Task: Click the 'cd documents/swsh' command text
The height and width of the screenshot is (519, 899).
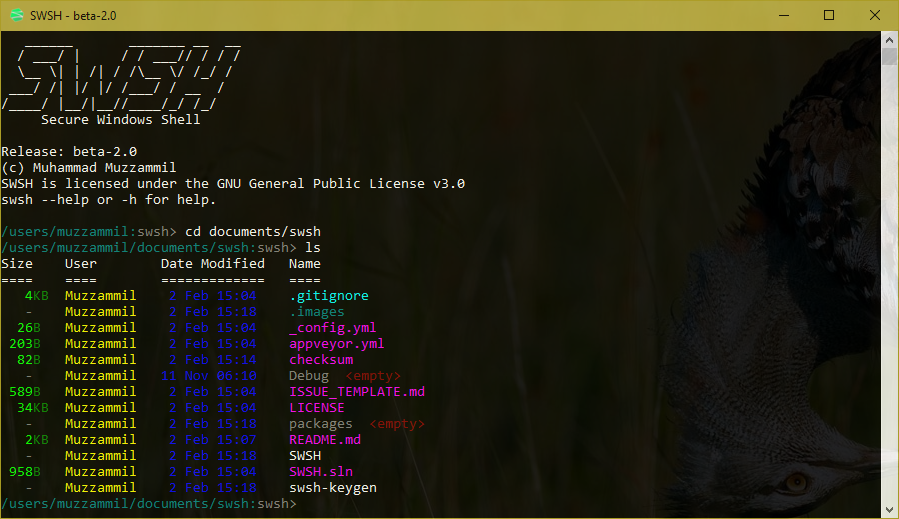Action: [x=253, y=232]
